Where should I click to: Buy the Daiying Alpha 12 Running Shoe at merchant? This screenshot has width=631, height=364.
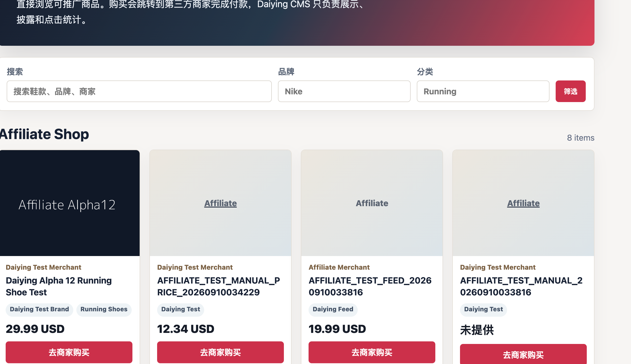pos(69,352)
